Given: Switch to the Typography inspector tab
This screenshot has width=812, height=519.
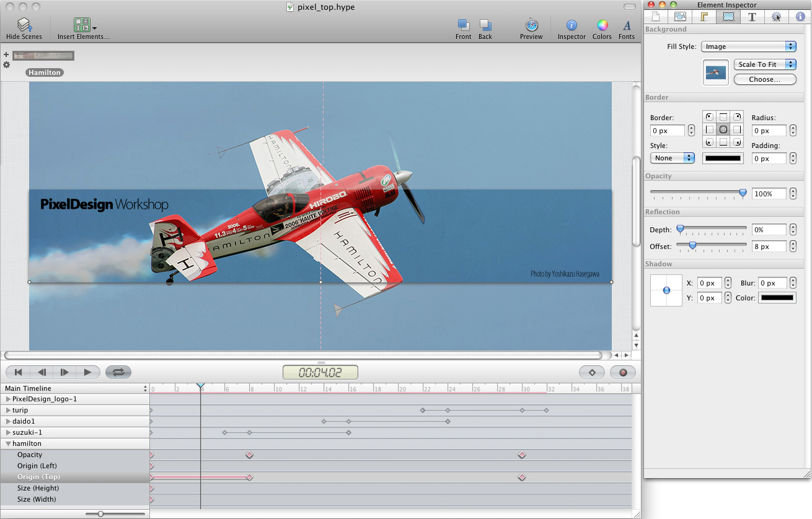Looking at the screenshot, I should pos(752,17).
